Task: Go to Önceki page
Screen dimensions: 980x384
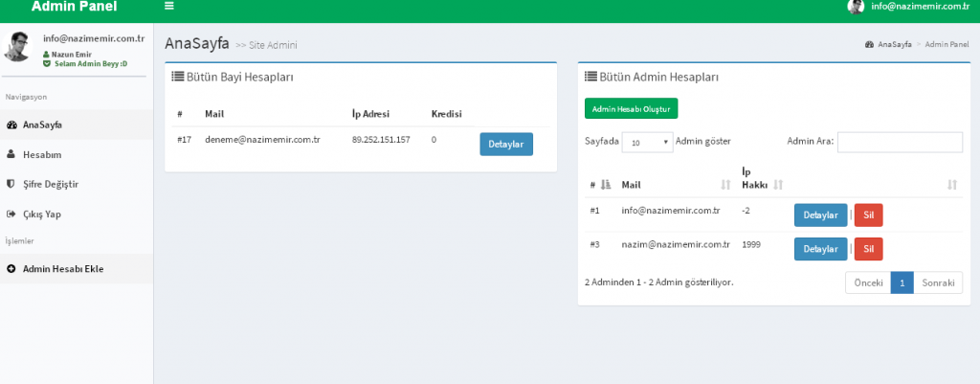Action: point(868,282)
